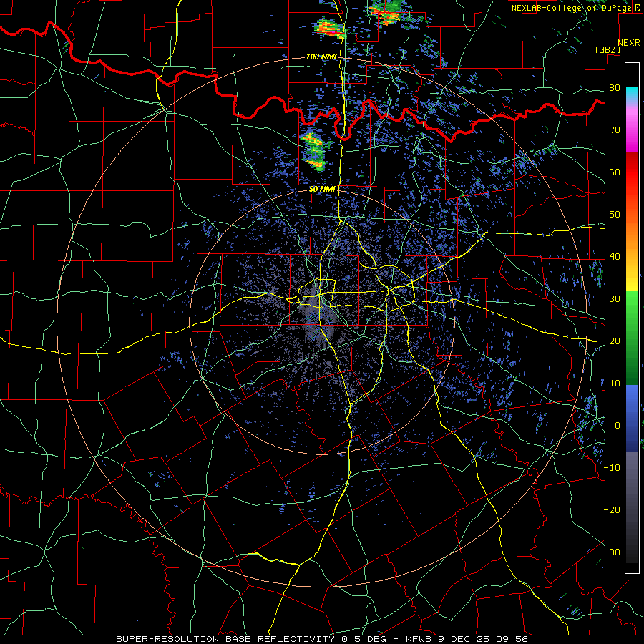Screen dimensions: 644x644
Task: Click the Super-Resolution Base Reflectivity caption text
Action: click(x=225, y=639)
